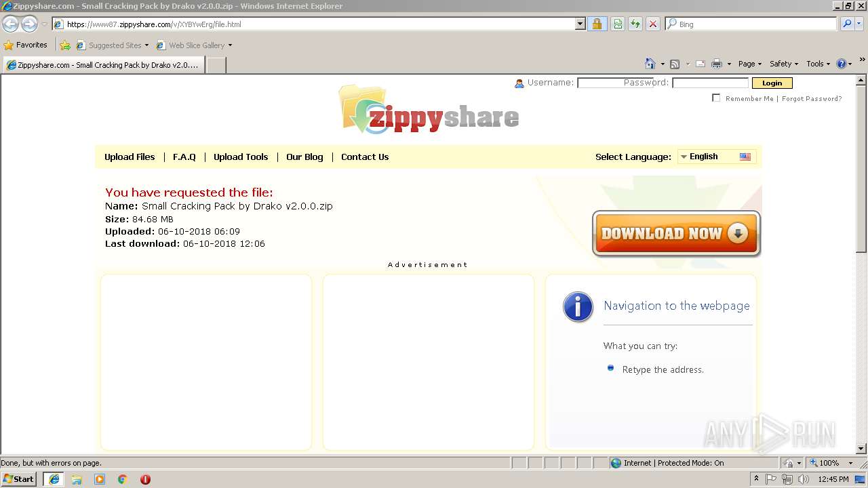Open the Tools menu
The height and width of the screenshot is (488, 868).
coord(818,64)
